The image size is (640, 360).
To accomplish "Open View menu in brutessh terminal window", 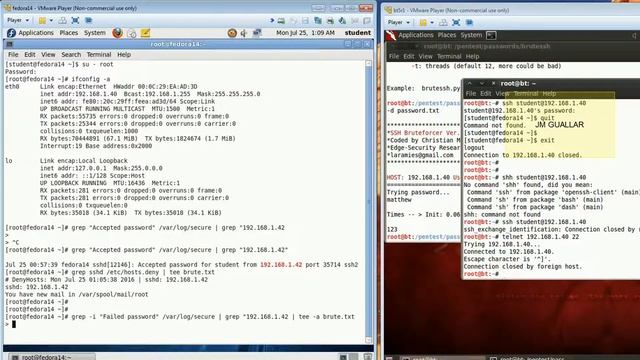I will click(425, 56).
